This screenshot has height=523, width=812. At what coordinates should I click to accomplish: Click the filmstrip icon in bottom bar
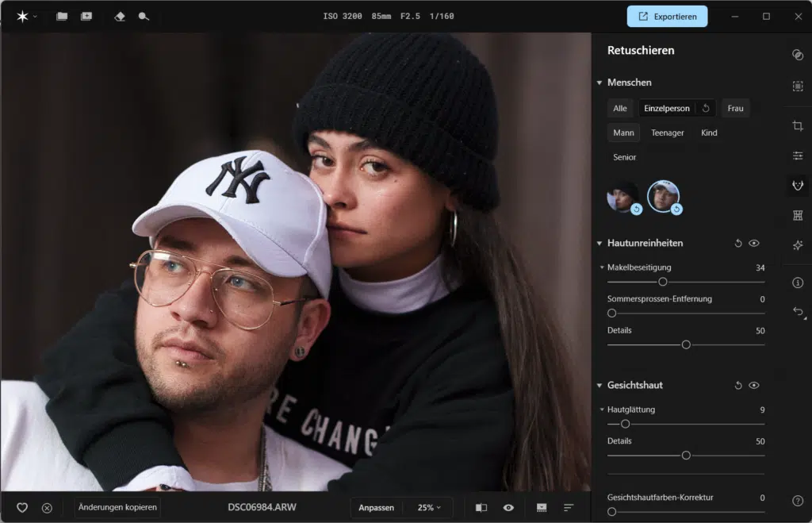542,507
